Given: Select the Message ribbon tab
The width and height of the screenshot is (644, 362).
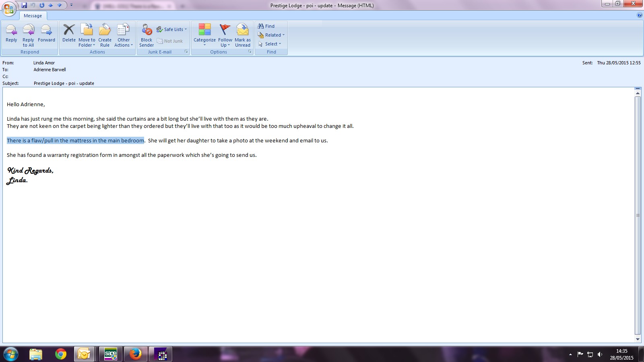Looking at the screenshot, I should pos(33,16).
